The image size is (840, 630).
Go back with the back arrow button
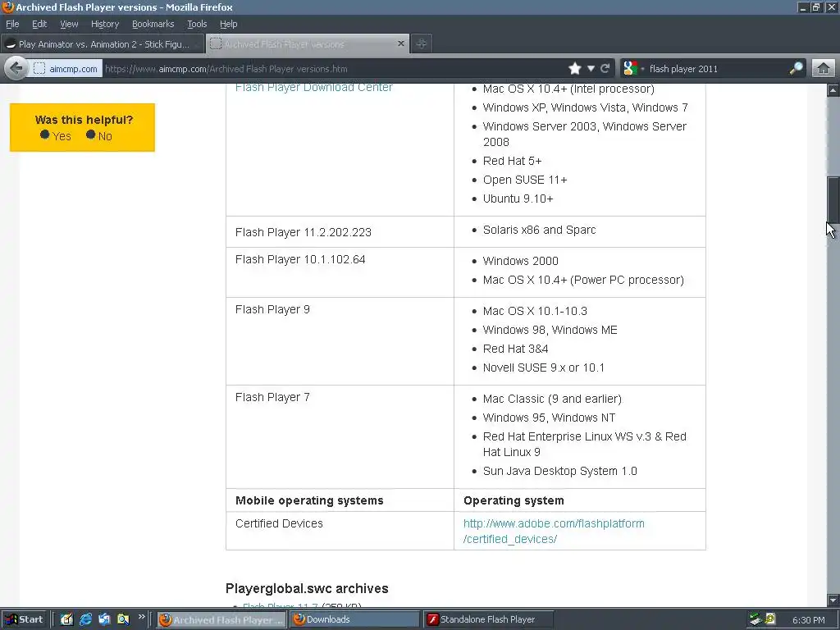16,69
